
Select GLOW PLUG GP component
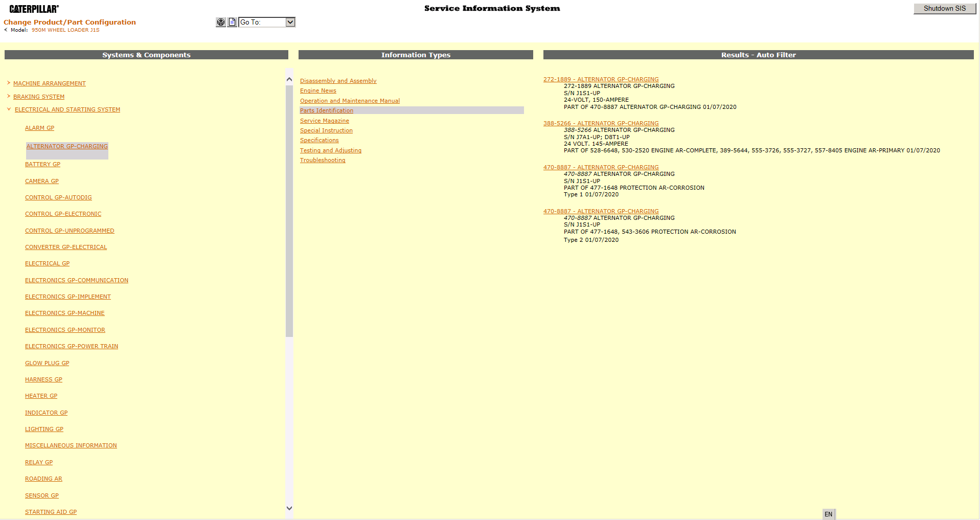point(47,363)
